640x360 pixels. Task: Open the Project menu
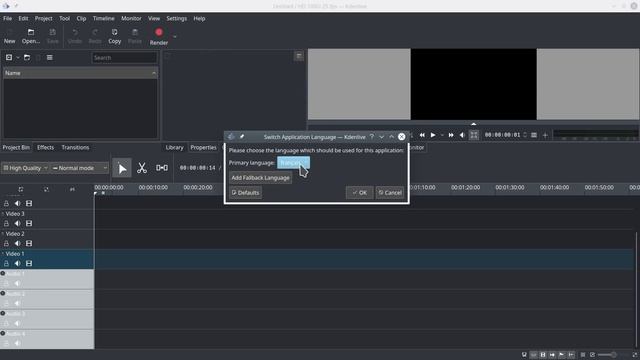pos(43,18)
